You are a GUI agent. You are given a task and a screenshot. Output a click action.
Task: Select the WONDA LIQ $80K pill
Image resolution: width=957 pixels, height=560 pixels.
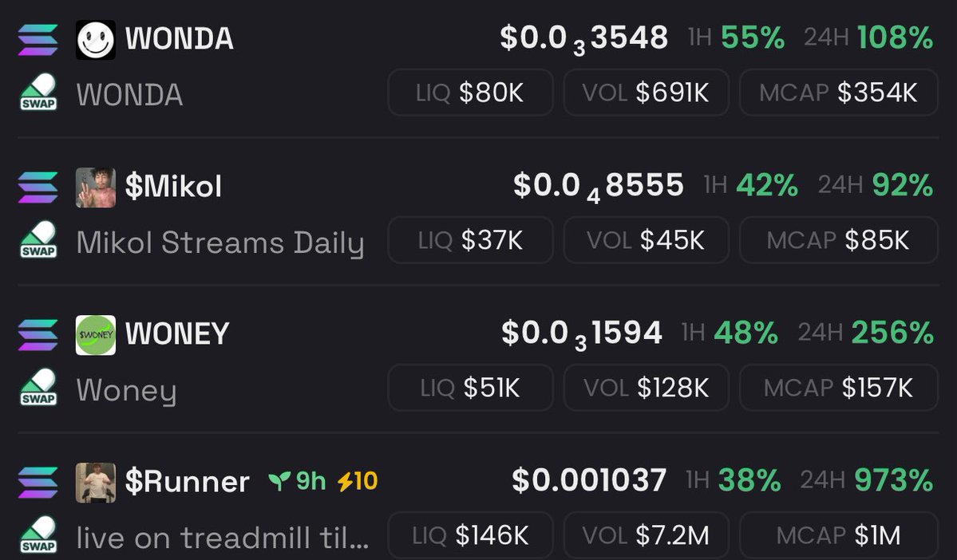pos(471,93)
